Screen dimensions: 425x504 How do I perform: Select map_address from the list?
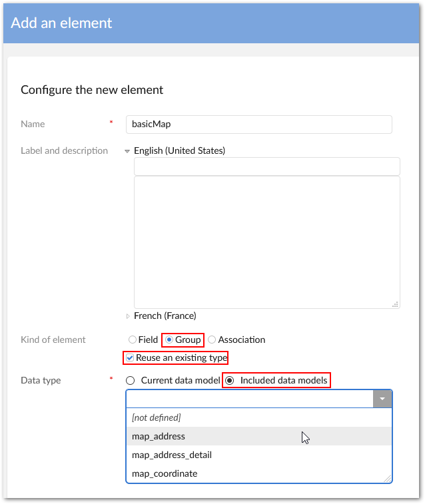[159, 436]
